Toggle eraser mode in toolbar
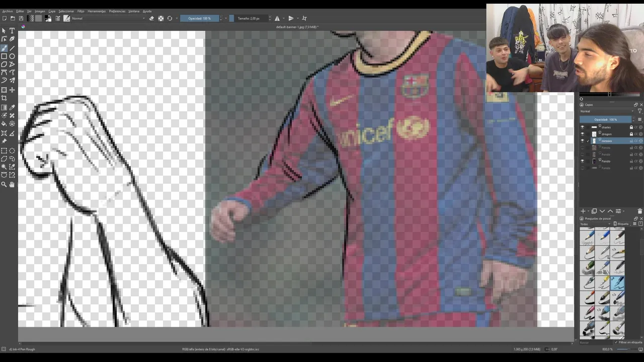The image size is (644, 362). (x=151, y=19)
